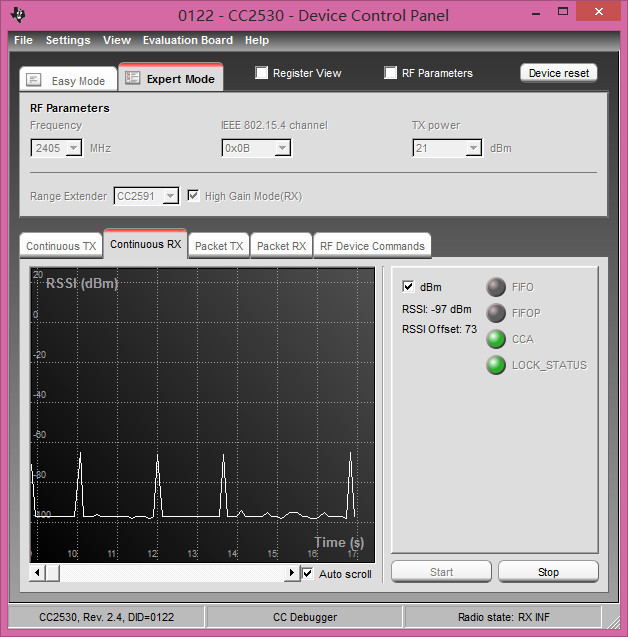The image size is (628, 637).
Task: Click the right scroll arrow under graph
Action: [x=292, y=573]
